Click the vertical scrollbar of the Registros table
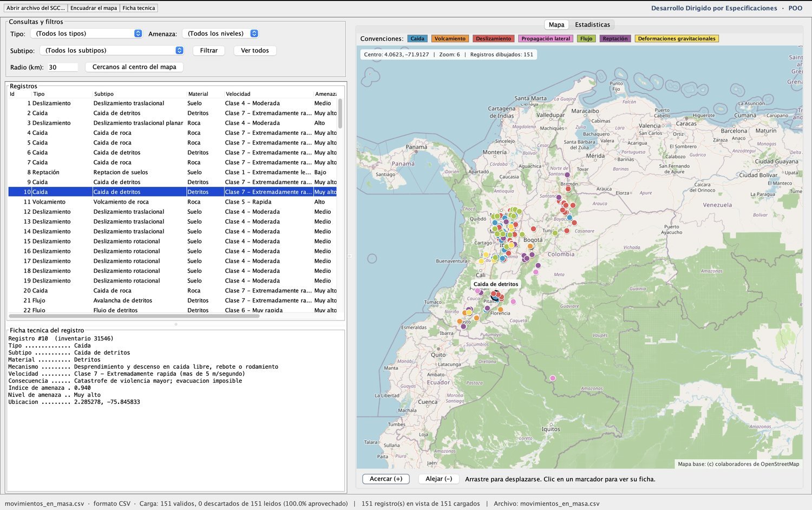 pos(340,114)
